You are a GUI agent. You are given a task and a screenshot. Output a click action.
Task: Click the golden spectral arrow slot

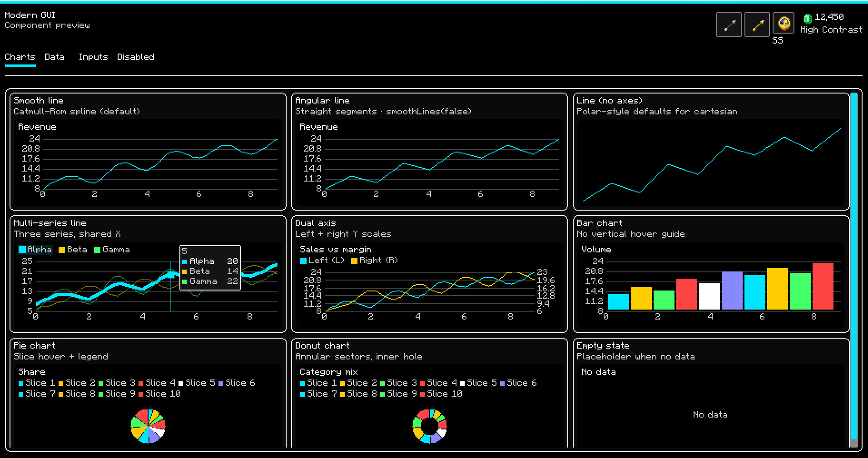(757, 25)
